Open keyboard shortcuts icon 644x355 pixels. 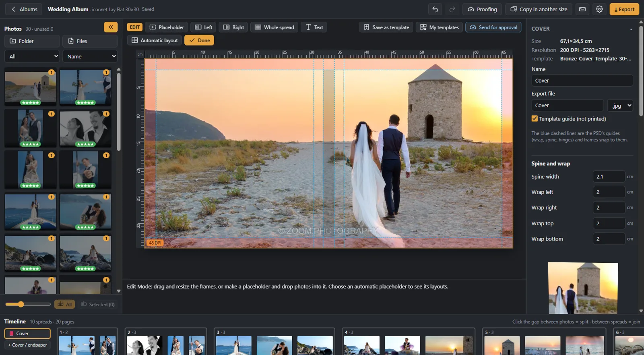click(582, 9)
